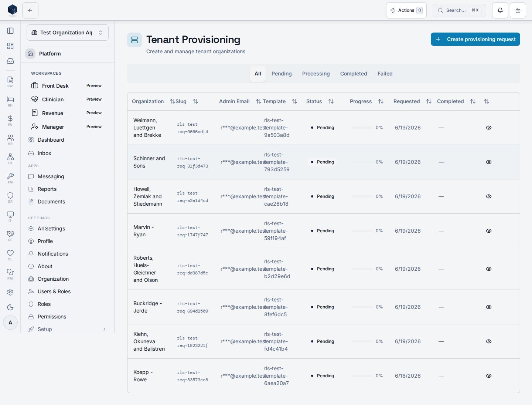Toggle dark mode moon icon

coord(10,307)
